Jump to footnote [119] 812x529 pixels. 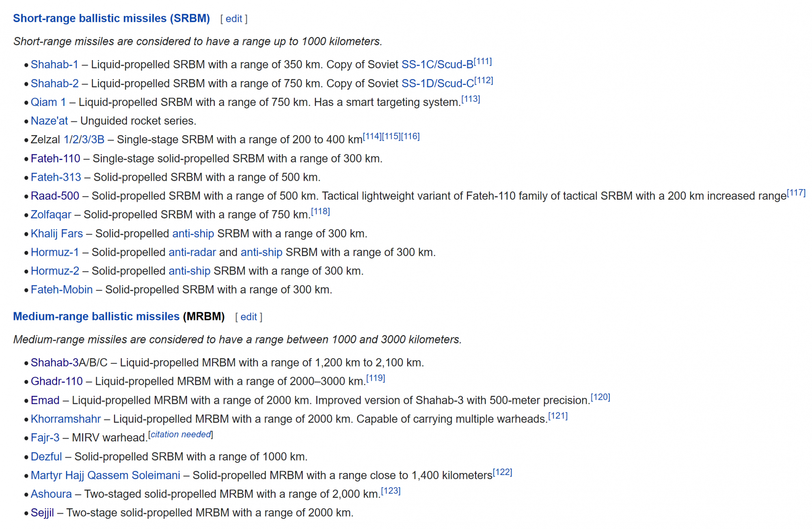coord(376,378)
